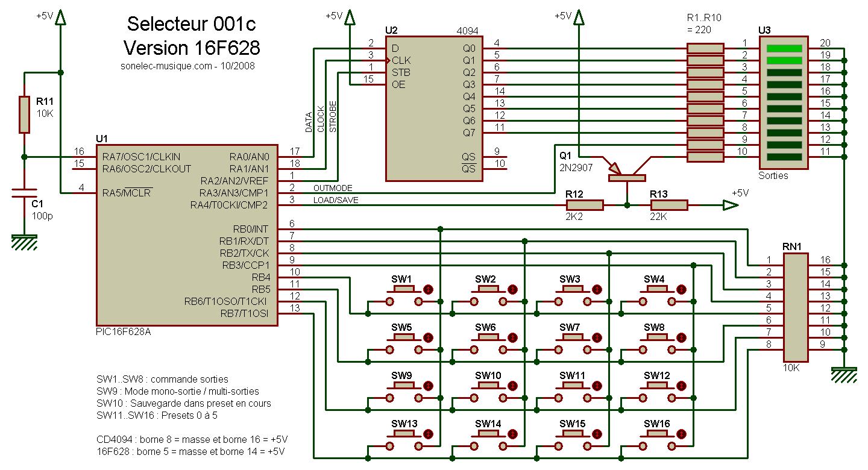Screen dimensions: 868x470
Task: Toggle the red actuator dot beside SW6
Action: click(513, 337)
